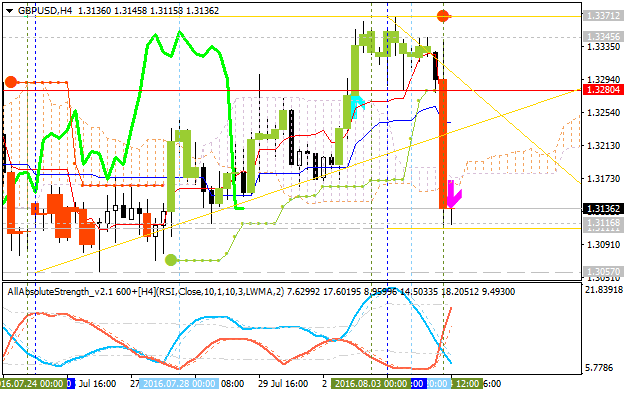Select the 1.31168 gray price label

tap(603, 222)
